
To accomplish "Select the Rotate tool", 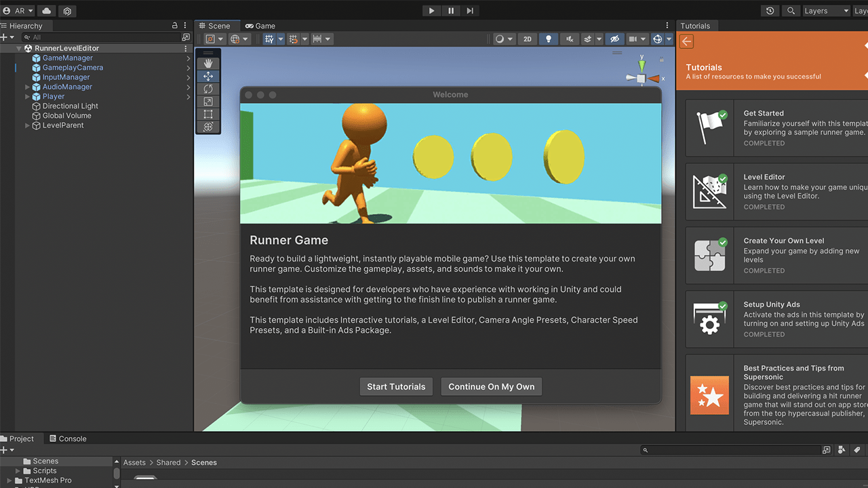I will (x=208, y=89).
